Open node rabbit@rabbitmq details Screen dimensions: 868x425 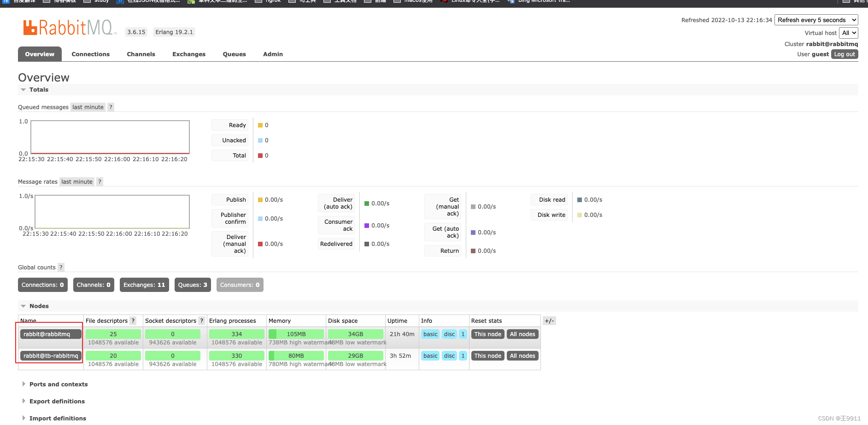coord(51,334)
